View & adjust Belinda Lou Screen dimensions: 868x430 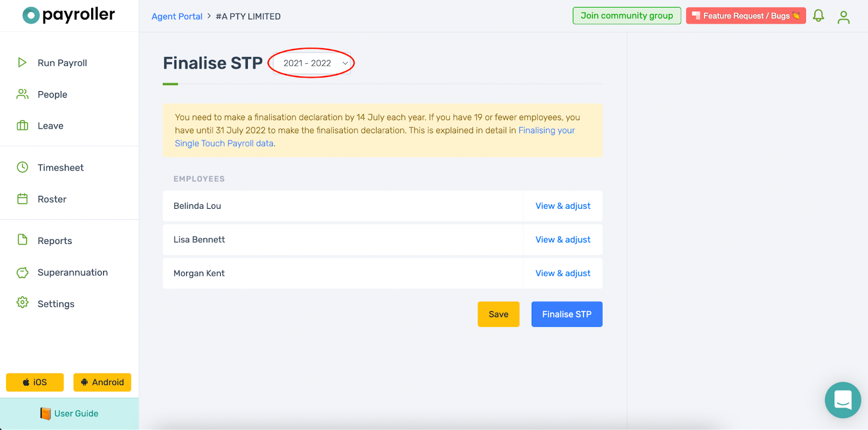(563, 206)
